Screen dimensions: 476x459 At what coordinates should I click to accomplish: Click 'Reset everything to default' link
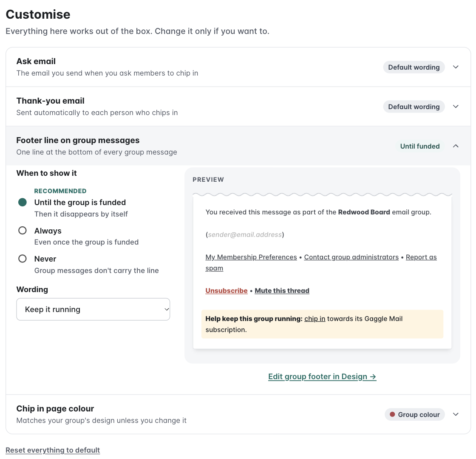click(x=53, y=450)
